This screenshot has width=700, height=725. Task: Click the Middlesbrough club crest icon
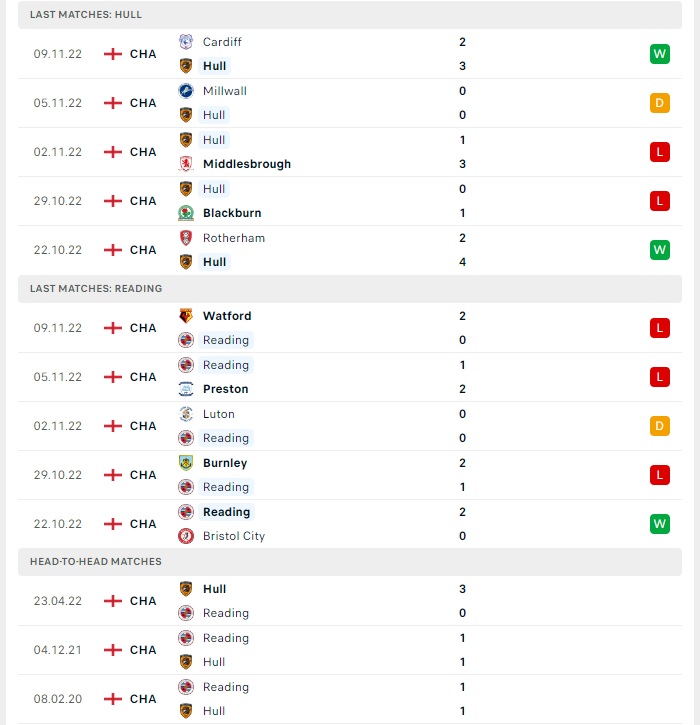pos(186,164)
